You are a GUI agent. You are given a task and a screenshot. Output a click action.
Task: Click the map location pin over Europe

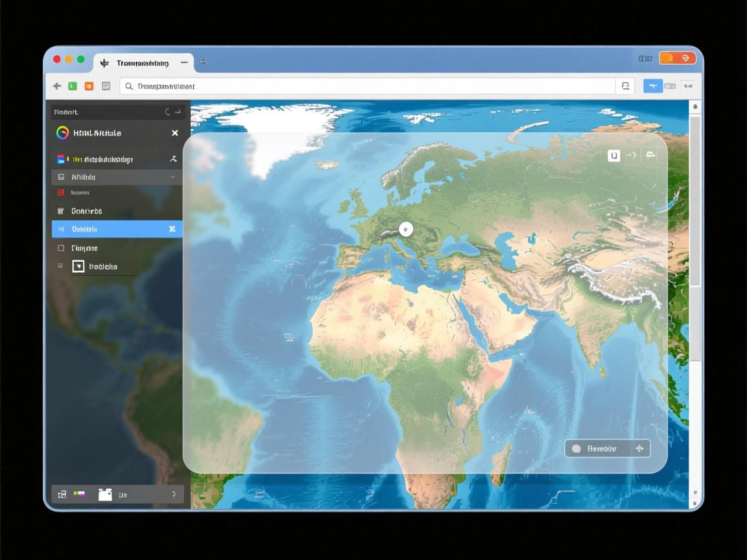click(406, 228)
